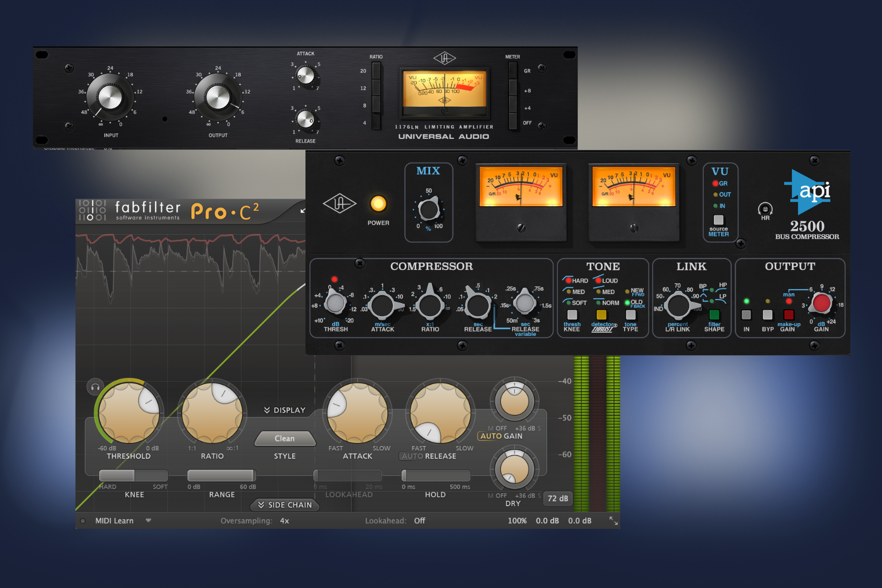Enable AUTO release in Pro-C 2

click(412, 457)
